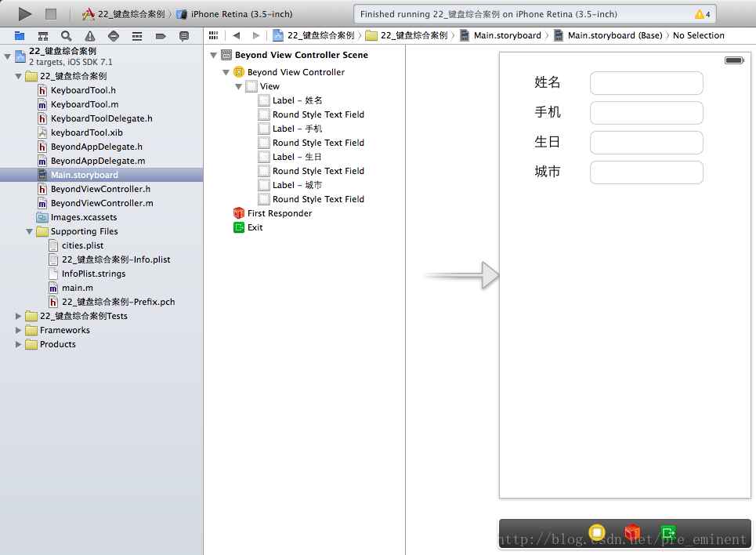This screenshot has height=555, width=756.
Task: Collapse the 22_键盘综合案例 group folder
Action: coord(18,76)
